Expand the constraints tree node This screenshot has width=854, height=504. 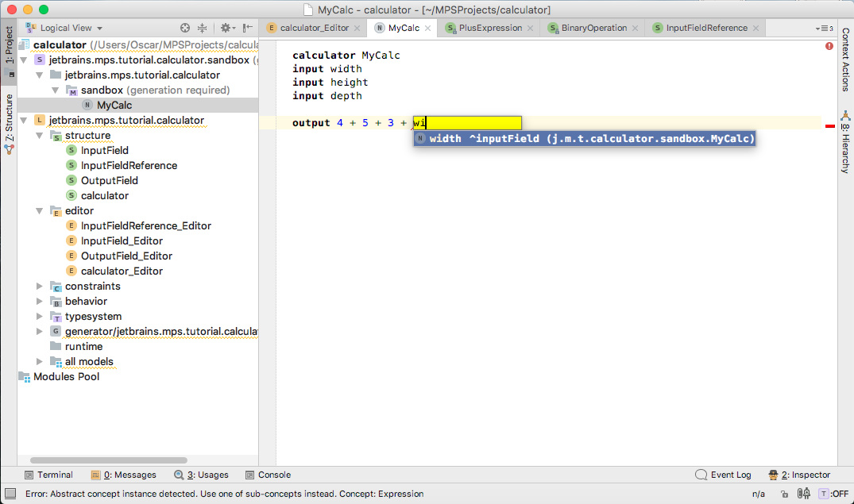coord(39,287)
